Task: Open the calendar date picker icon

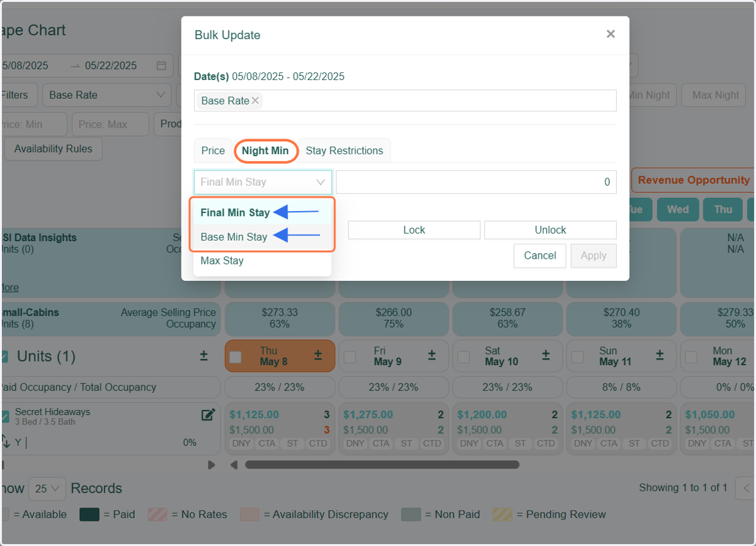Action: pos(161,65)
